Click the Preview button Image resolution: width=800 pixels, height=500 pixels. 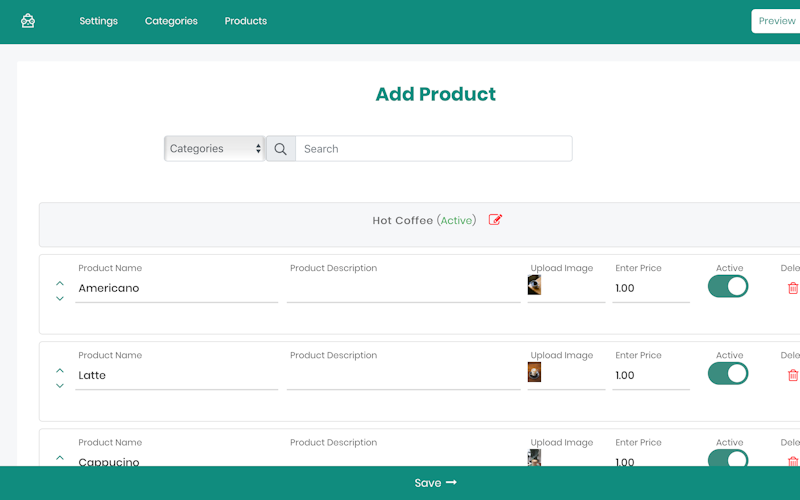[776, 21]
